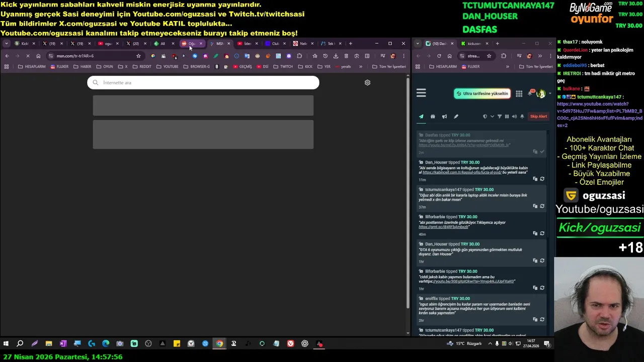Toggle the alert bell icon beside Skip Alert
The height and width of the screenshot is (362, 644).
click(x=522, y=117)
